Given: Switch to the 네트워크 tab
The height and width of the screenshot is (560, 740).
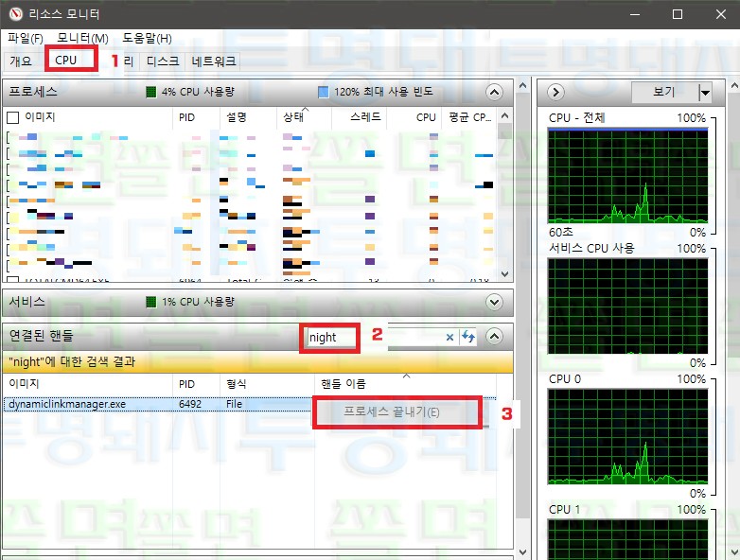Looking at the screenshot, I should pyautogui.click(x=213, y=61).
